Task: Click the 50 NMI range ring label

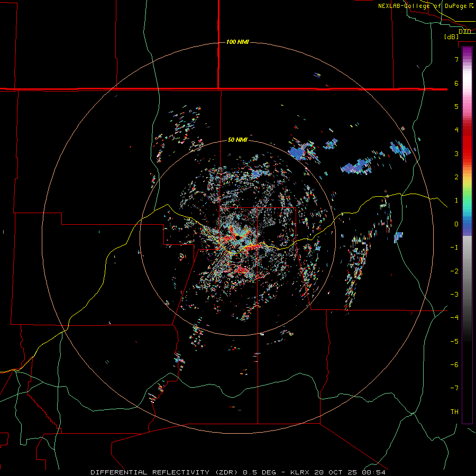Action: 237,140
